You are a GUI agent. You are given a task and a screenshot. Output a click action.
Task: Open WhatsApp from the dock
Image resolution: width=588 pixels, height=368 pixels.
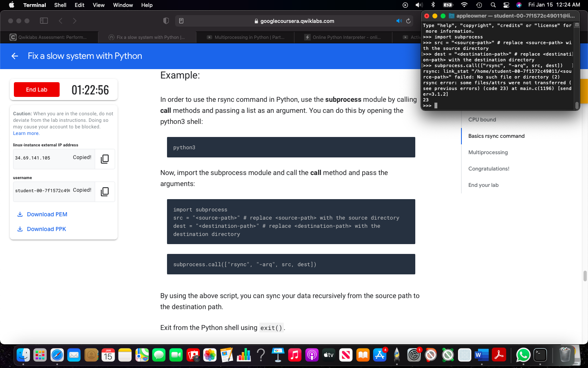[x=523, y=355]
